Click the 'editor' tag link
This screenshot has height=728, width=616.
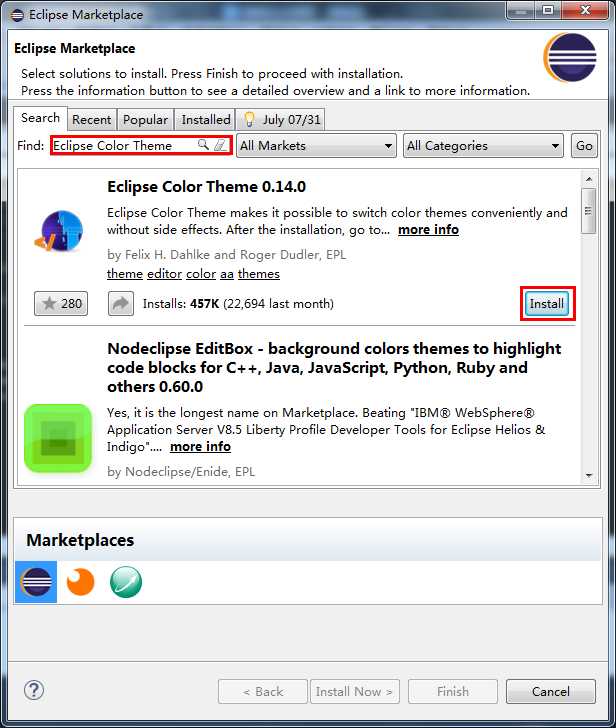[164, 274]
